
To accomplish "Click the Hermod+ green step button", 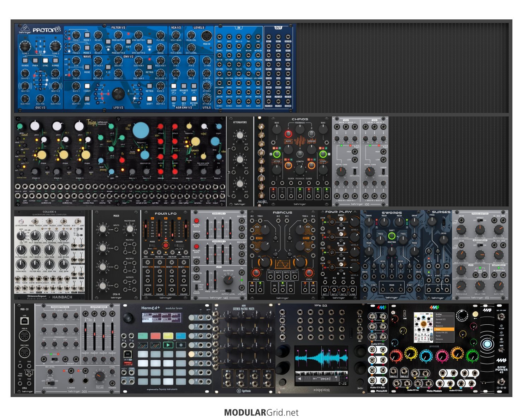I will [x=143, y=336].
